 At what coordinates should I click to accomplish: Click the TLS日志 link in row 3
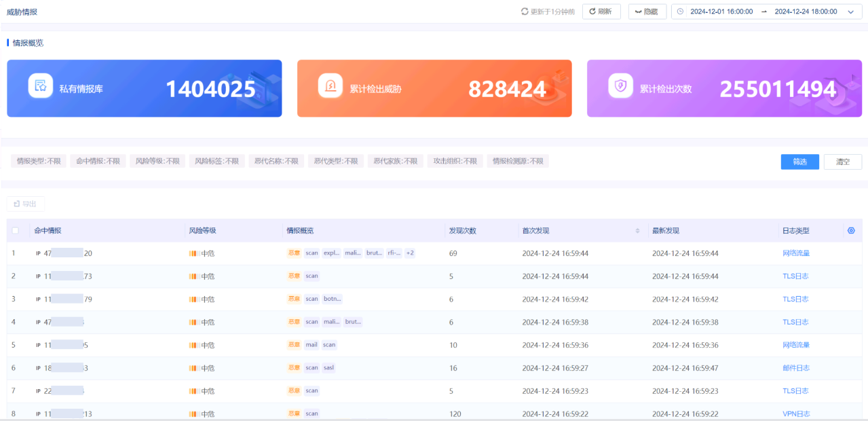[x=795, y=299]
